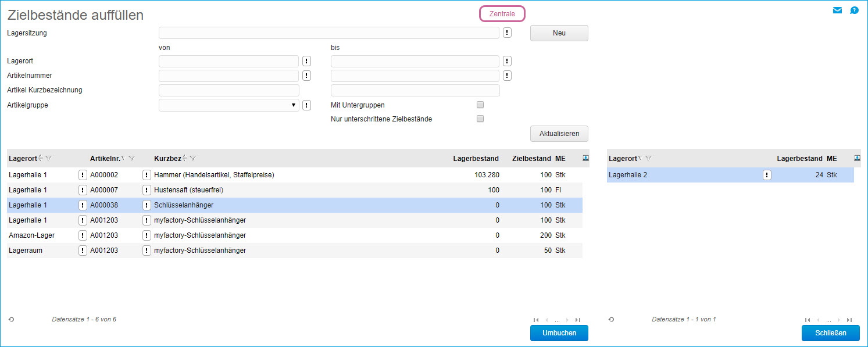Click refresh icon below left table
The height and width of the screenshot is (347, 868).
(x=11, y=319)
